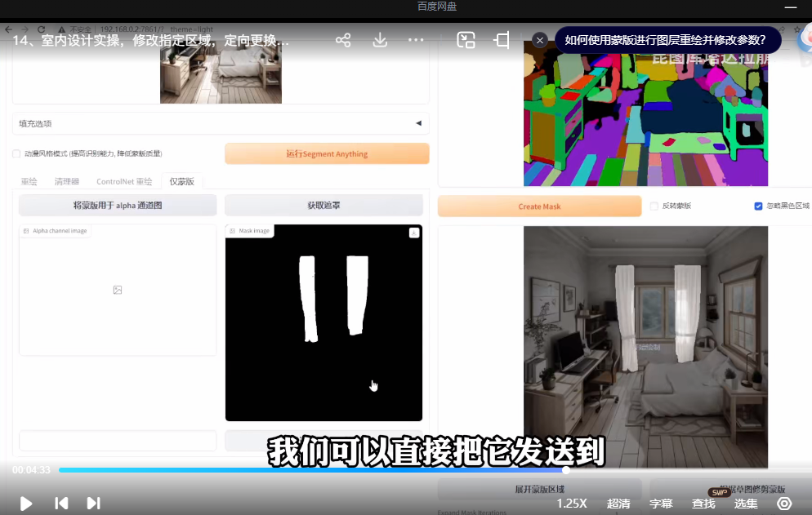Click the browser back arrow
This screenshot has width=812, height=515.
[8, 29]
